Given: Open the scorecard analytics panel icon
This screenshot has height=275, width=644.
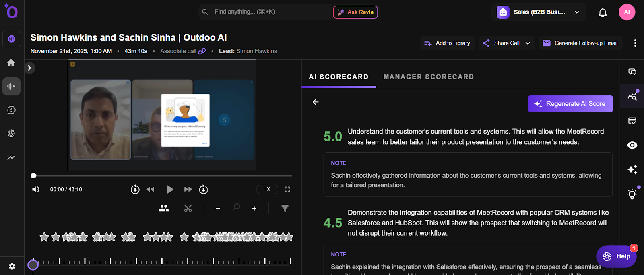Looking at the screenshot, I should coord(632,96).
